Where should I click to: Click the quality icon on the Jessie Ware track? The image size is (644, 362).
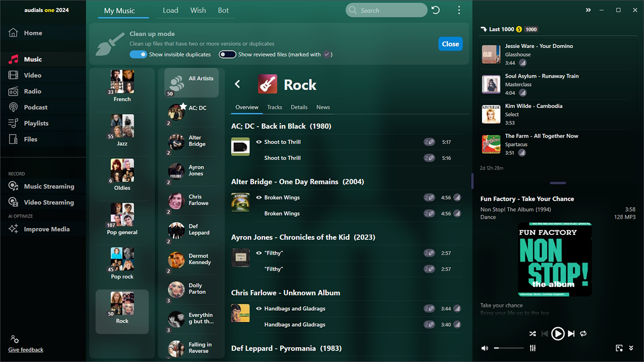coord(523,63)
